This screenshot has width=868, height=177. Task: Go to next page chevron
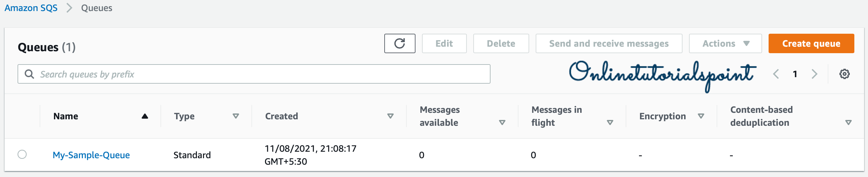pyautogui.click(x=814, y=74)
